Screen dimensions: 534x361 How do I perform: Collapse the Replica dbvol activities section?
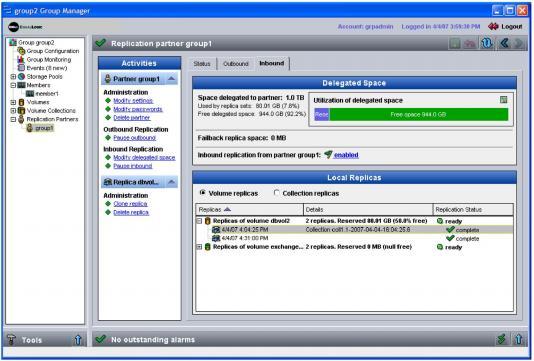pos(171,182)
